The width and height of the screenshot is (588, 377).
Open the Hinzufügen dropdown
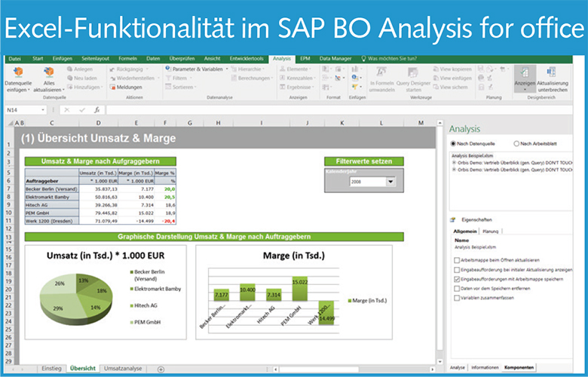pyautogui.click(x=103, y=87)
